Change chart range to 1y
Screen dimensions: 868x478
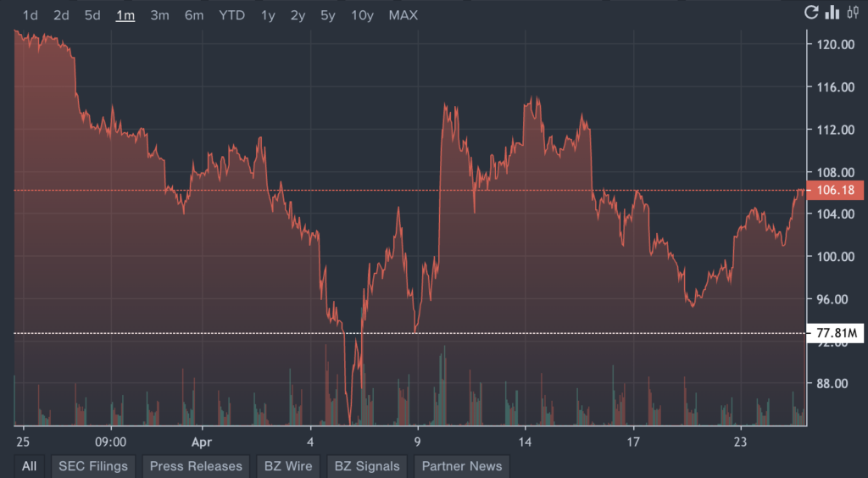(x=268, y=15)
